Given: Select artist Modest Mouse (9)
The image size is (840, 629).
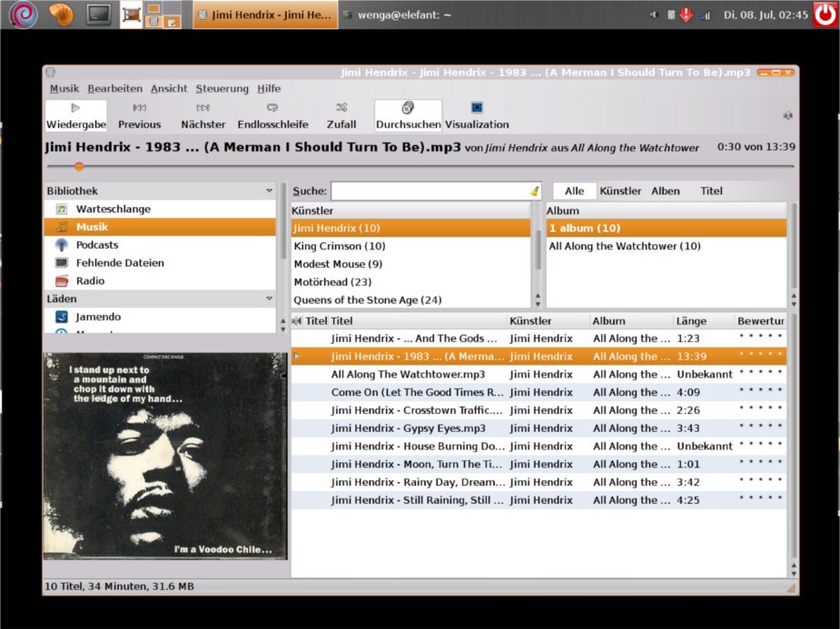Looking at the screenshot, I should point(410,264).
